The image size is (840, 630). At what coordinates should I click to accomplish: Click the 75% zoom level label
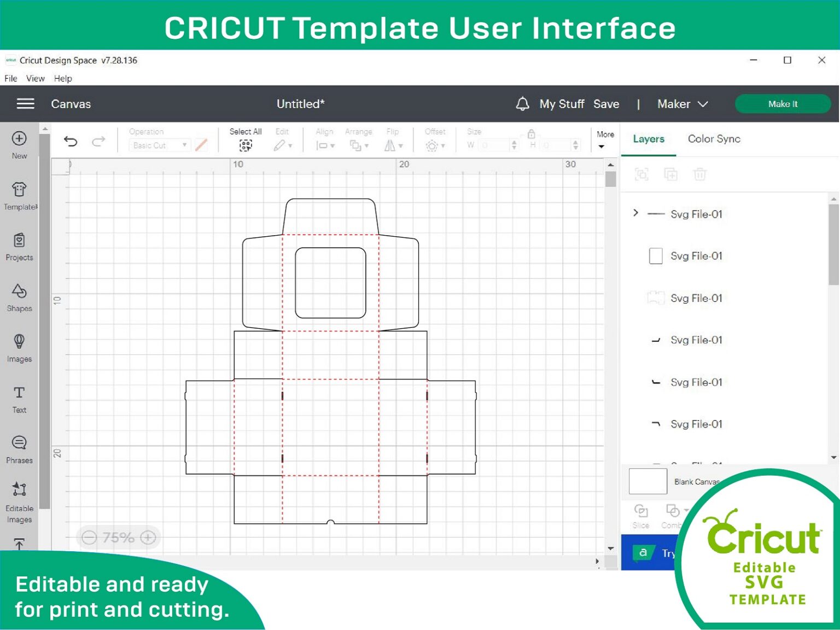pos(118,538)
